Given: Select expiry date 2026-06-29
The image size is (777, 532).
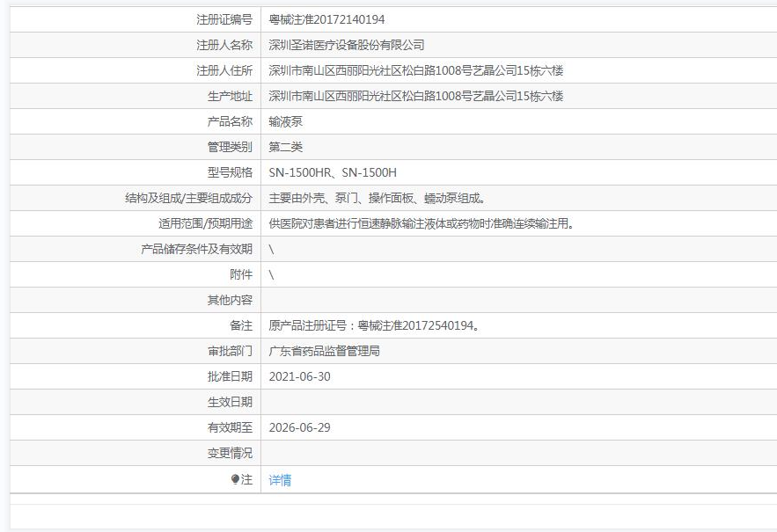Looking at the screenshot, I should pos(299,427).
